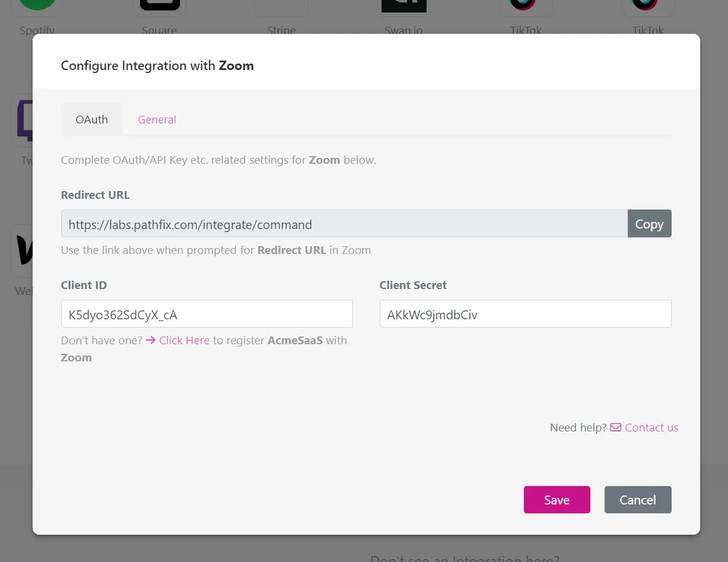The image size is (728, 562).
Task: Click the Twitch integration icon behind the dialog
Action: click(x=21, y=119)
